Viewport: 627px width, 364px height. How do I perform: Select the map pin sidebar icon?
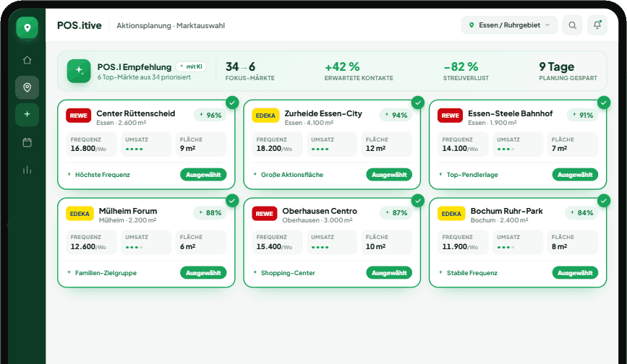click(27, 87)
